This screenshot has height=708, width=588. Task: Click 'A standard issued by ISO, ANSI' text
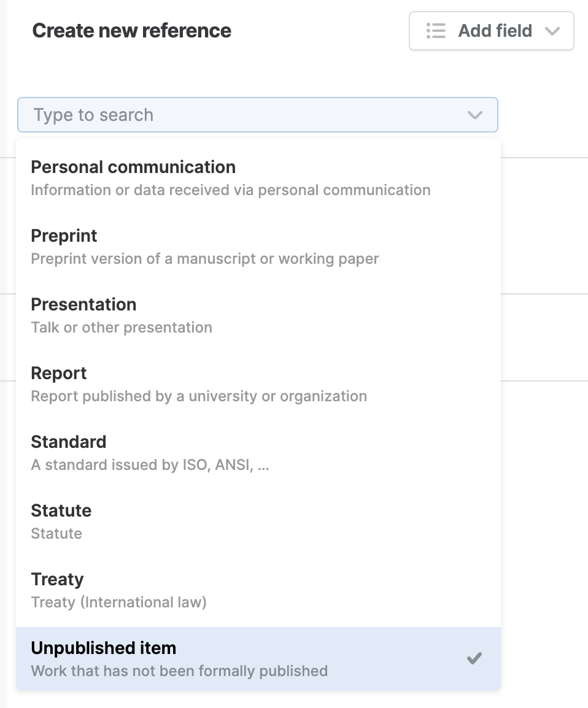click(x=150, y=465)
